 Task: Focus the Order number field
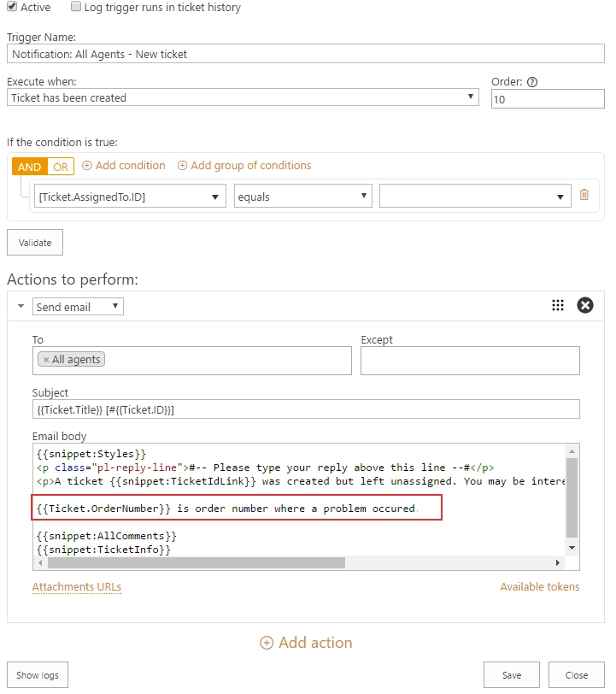pyautogui.click(x=548, y=99)
